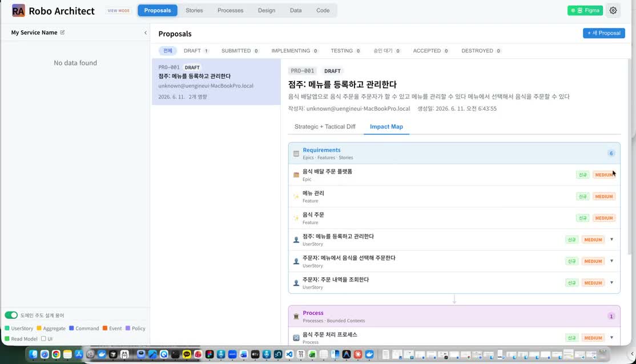Open Terminal from the dock
Image resolution: width=636 pixels, height=364 pixels.
(175, 354)
